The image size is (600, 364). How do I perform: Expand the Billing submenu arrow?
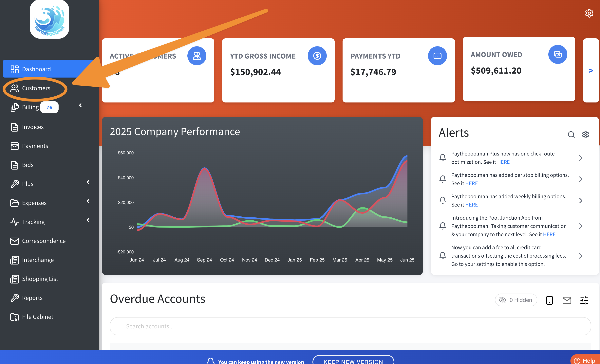pos(80,105)
